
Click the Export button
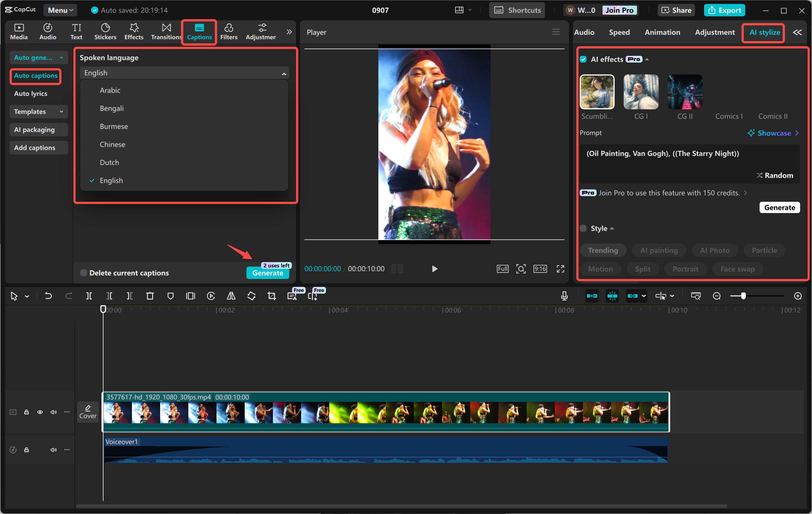724,10
